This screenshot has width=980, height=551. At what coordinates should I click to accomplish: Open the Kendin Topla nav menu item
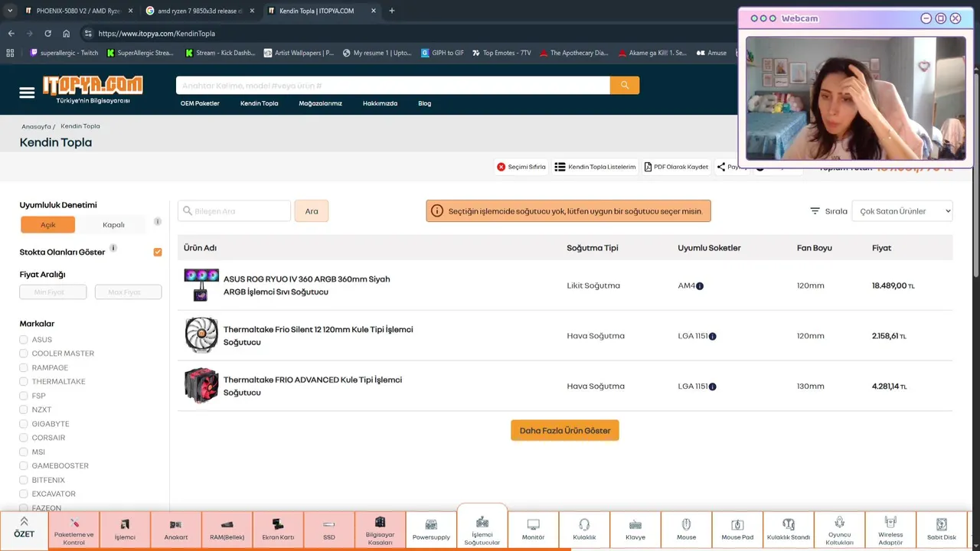[260, 103]
